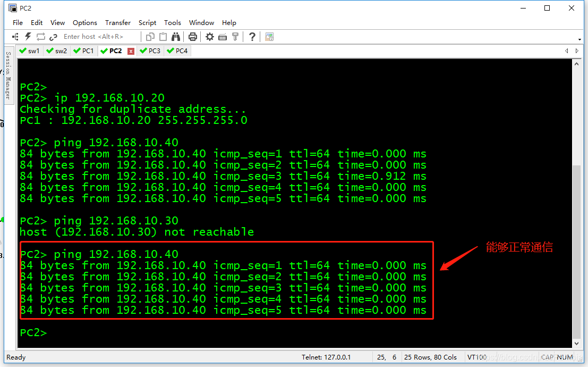
Task: Switch to the PC3 tab
Action: [x=150, y=51]
